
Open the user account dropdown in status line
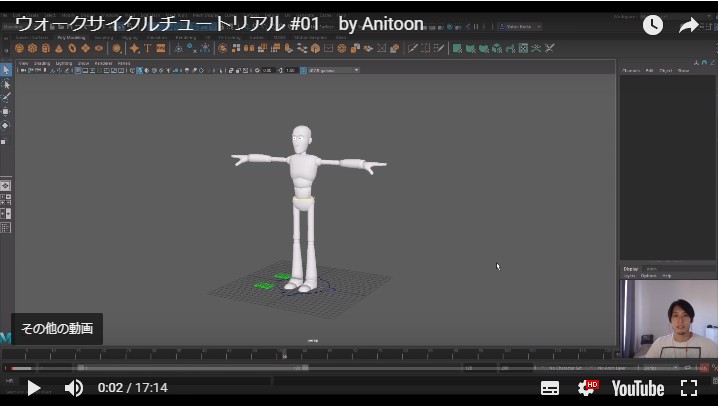[x=520, y=27]
